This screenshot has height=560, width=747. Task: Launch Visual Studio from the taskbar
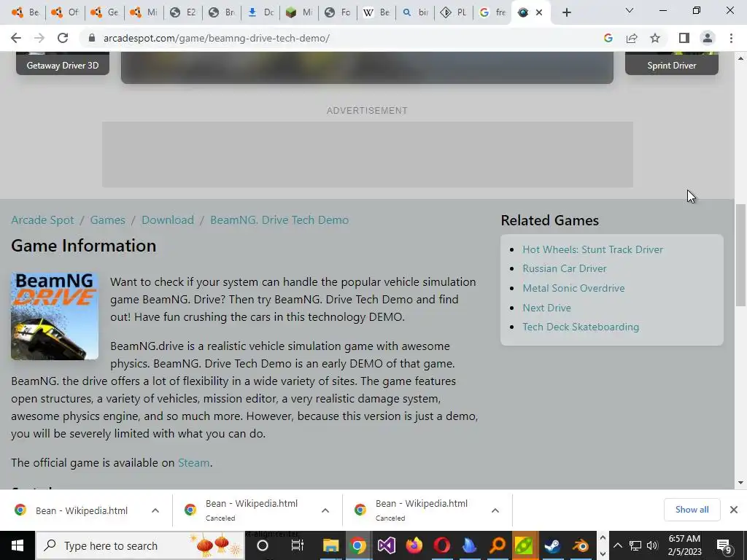(x=387, y=545)
